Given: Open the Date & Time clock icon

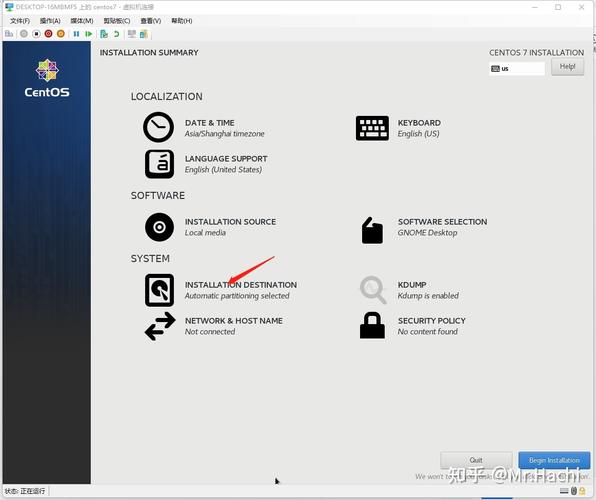Looking at the screenshot, I should pos(159,127).
